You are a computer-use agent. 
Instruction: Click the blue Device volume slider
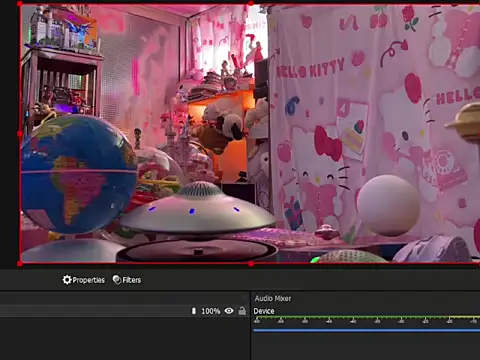pos(367,330)
